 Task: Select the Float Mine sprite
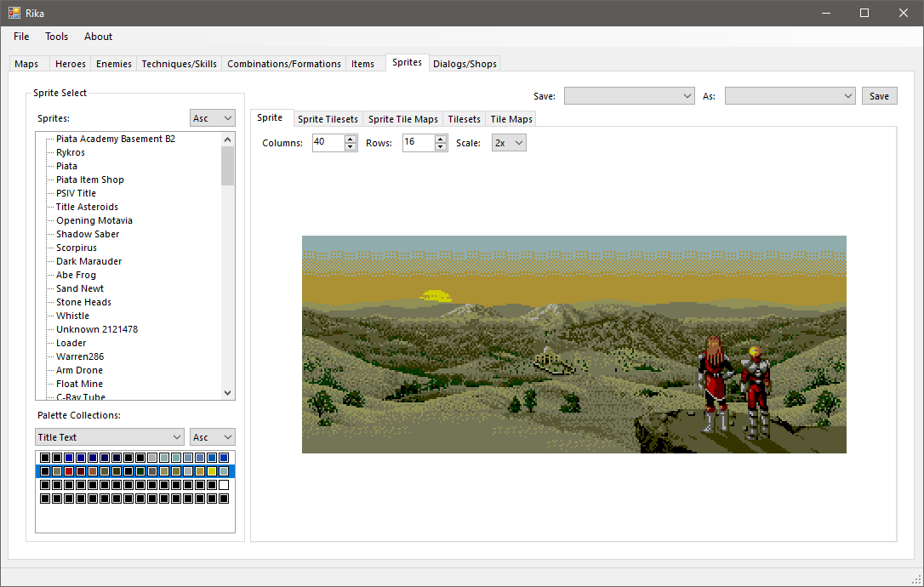[80, 384]
